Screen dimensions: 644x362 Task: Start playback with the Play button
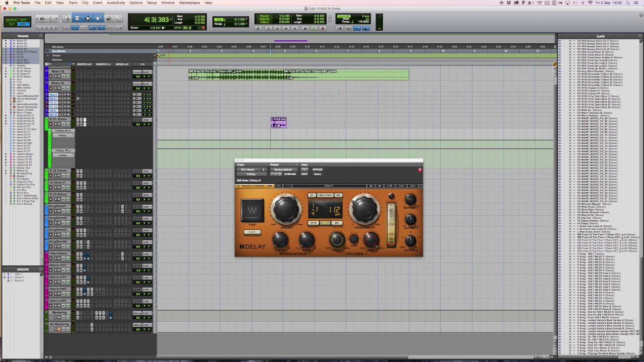313,28
